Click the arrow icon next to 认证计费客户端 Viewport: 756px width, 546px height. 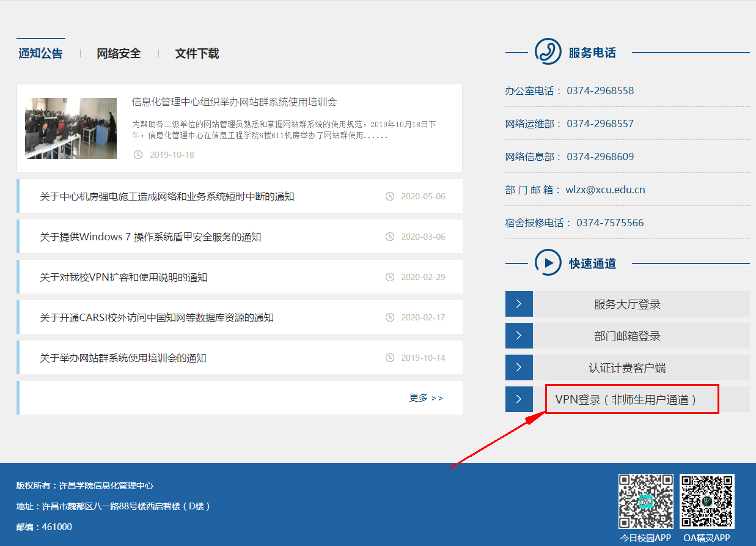point(519,367)
